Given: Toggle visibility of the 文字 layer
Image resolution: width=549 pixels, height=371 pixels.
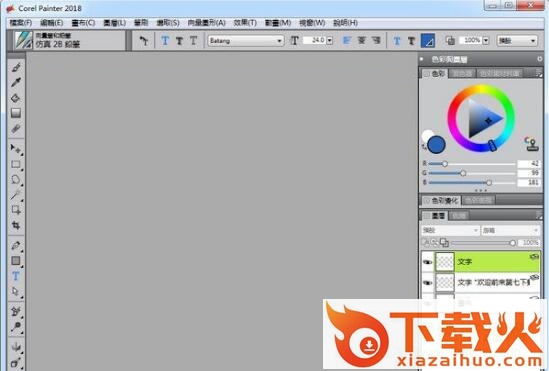Looking at the screenshot, I should pyautogui.click(x=427, y=262).
